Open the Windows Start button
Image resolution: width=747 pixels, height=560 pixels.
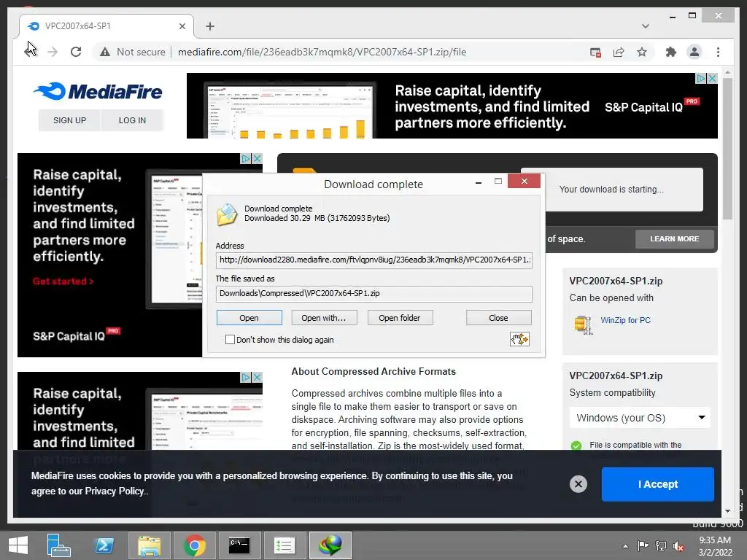tap(18, 545)
